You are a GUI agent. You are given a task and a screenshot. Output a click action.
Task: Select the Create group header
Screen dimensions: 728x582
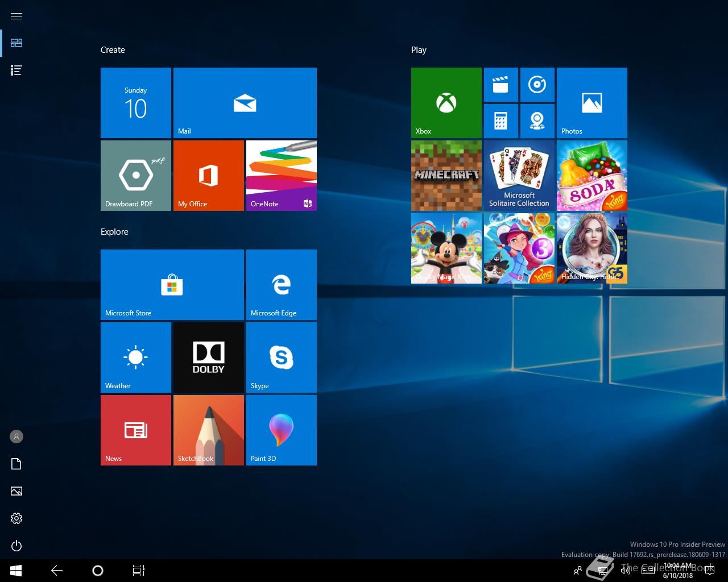[x=113, y=50]
